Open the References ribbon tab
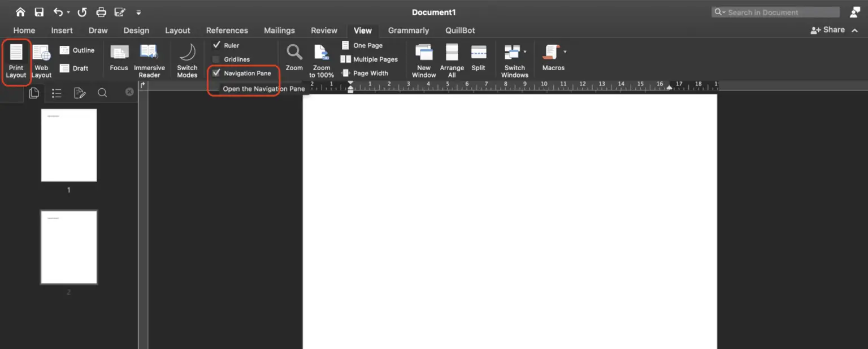Viewport: 868px width, 349px height. tap(227, 31)
